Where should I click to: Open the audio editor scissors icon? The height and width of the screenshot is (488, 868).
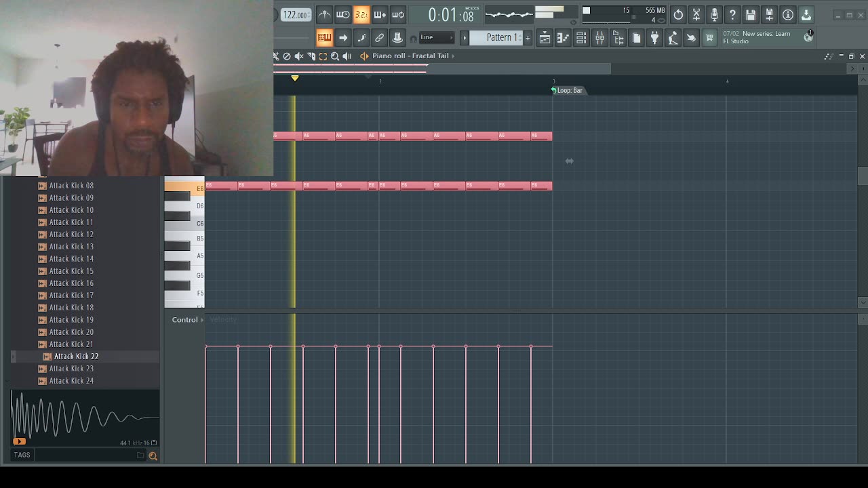[696, 15]
